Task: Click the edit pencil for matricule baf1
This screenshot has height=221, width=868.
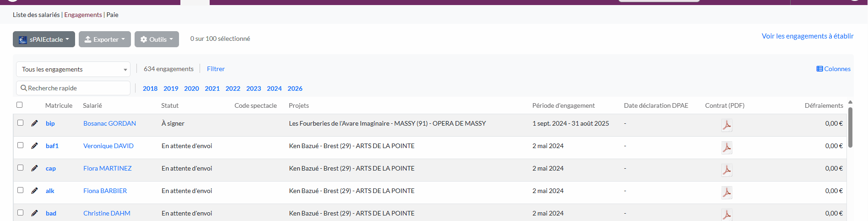Action: (x=34, y=146)
